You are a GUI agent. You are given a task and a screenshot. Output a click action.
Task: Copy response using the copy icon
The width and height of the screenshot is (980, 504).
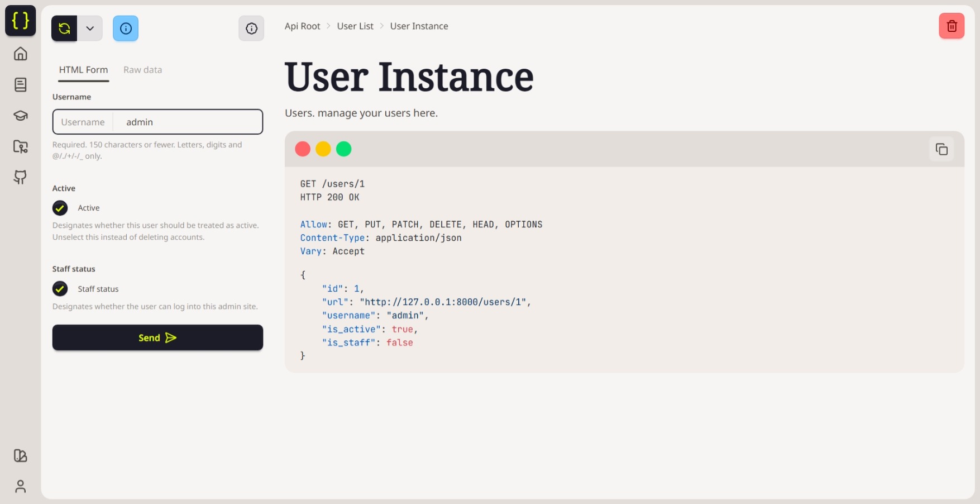[941, 149]
